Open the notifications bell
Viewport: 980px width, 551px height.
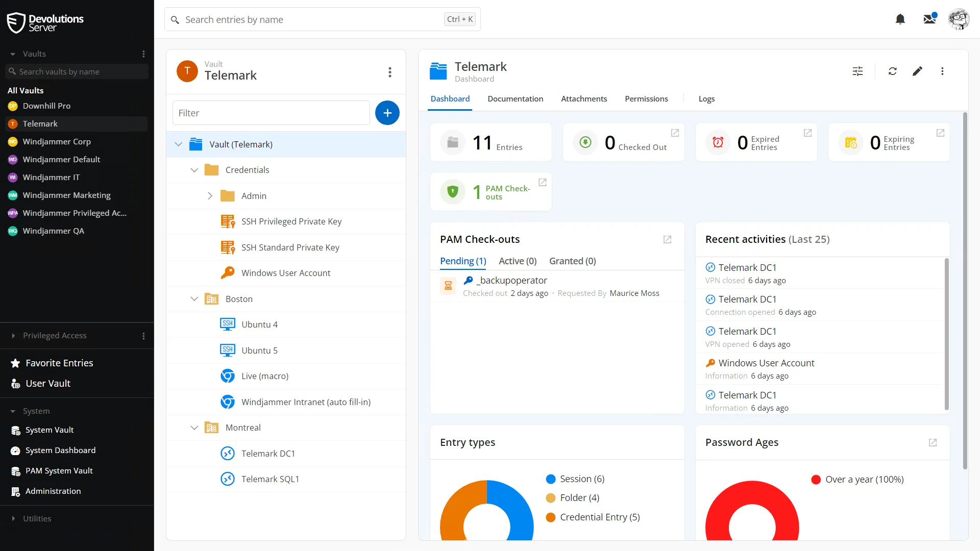pyautogui.click(x=900, y=19)
